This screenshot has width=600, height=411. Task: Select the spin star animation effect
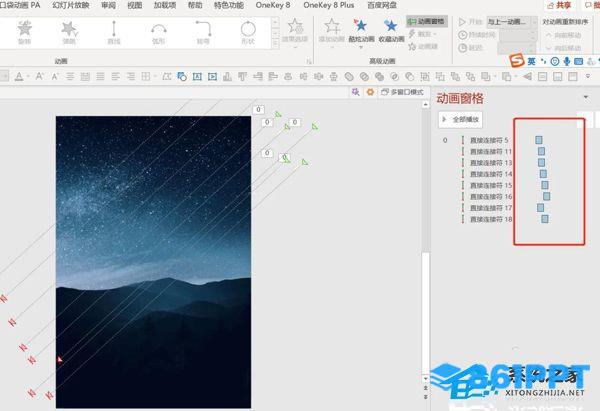point(24,32)
